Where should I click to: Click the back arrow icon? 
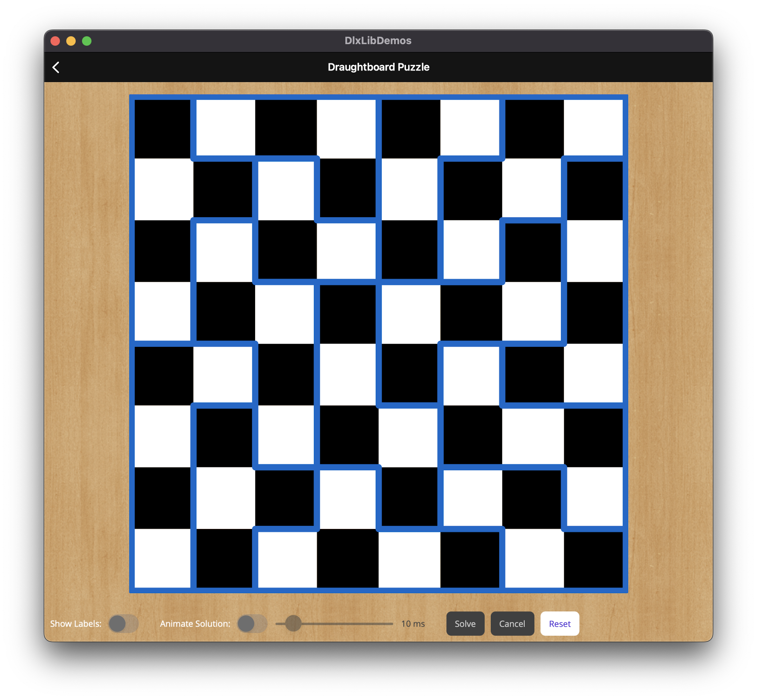56,67
